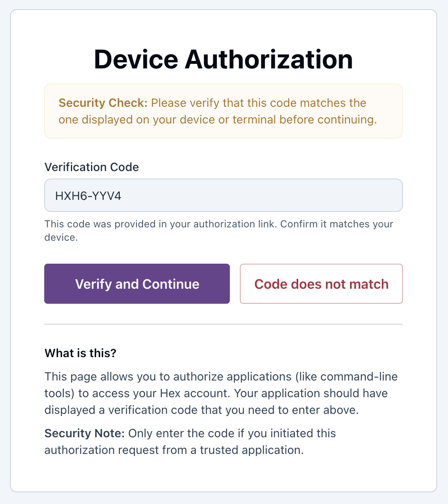The width and height of the screenshot is (448, 504).
Task: Click the purple Verify and Continue action
Action: coord(137,284)
